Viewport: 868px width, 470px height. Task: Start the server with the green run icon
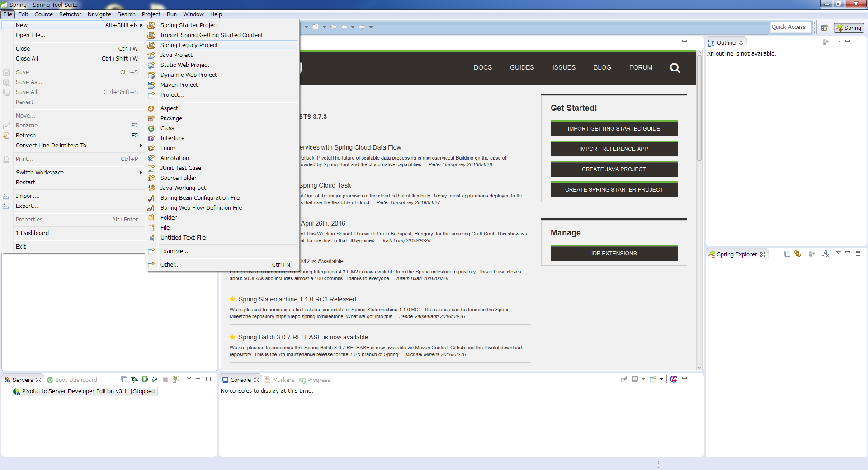pos(145,380)
